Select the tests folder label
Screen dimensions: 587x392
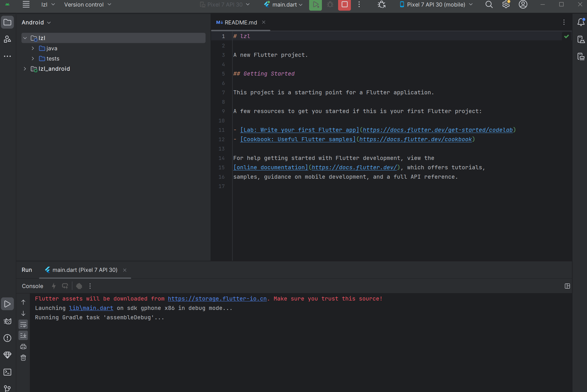53,59
